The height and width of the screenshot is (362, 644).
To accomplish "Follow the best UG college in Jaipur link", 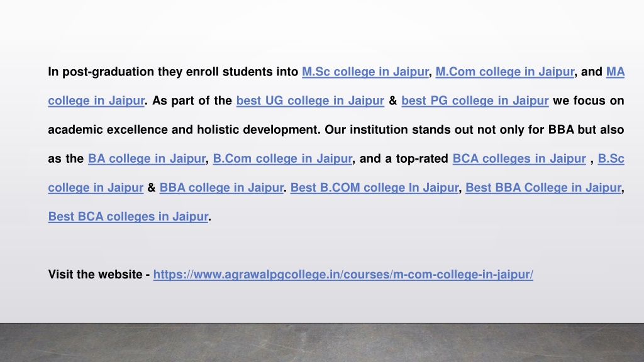I will pyautogui.click(x=310, y=101).
